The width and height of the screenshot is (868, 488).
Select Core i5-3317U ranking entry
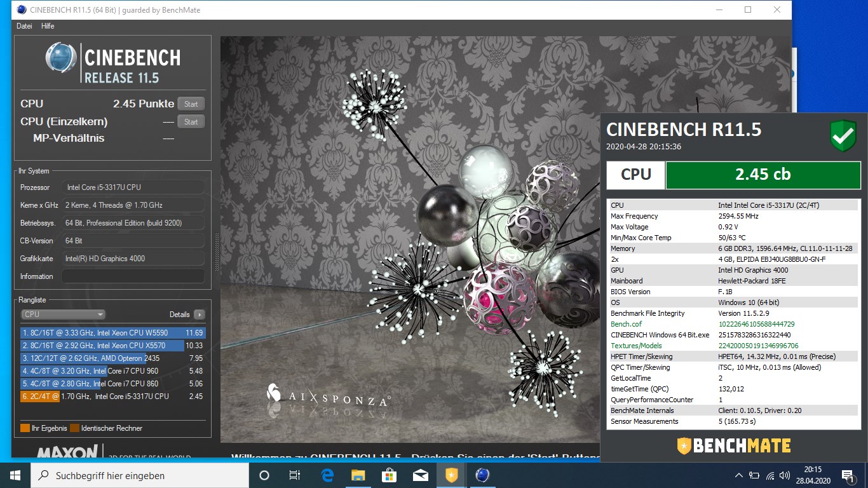pos(112,396)
